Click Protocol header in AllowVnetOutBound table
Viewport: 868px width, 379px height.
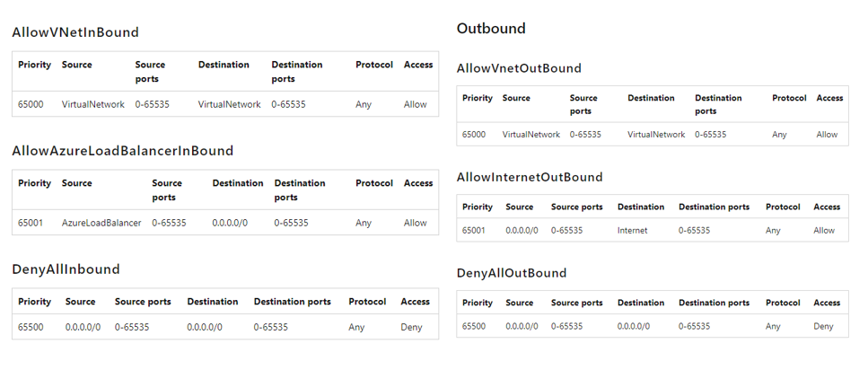tap(789, 98)
